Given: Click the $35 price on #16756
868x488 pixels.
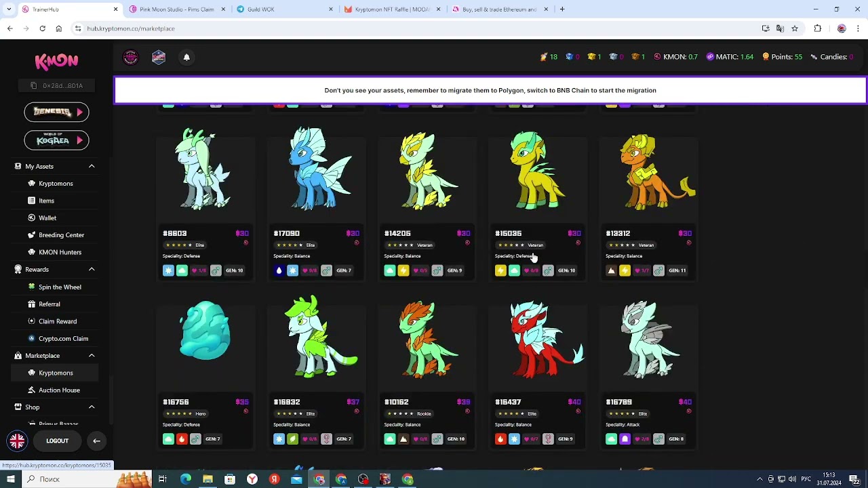Looking at the screenshot, I should tap(242, 402).
